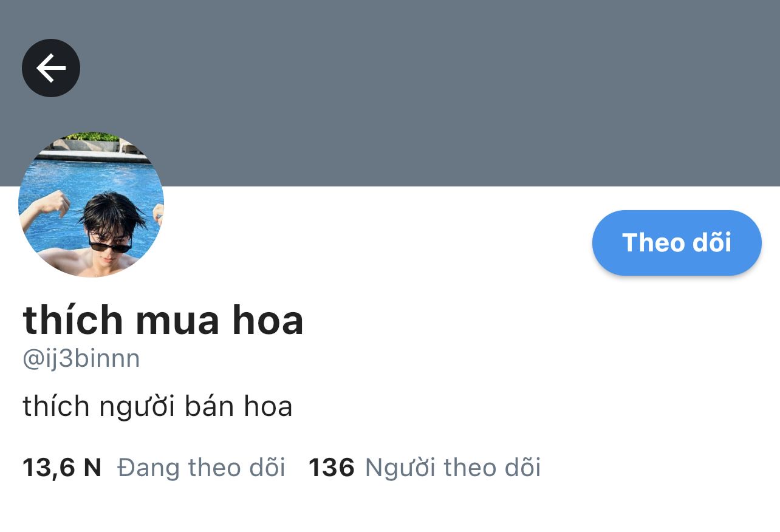
Task: View the Đang theo dõi list
Action: [201, 468]
